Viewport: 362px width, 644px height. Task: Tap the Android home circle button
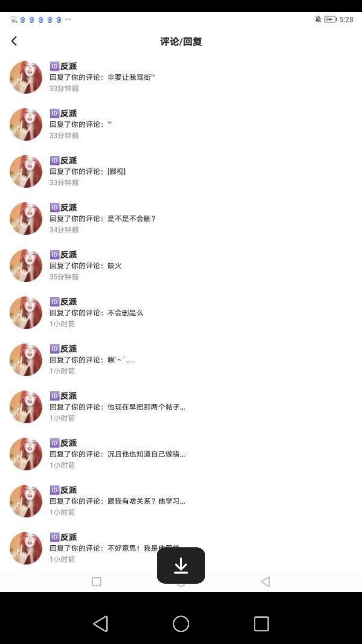coord(181,624)
